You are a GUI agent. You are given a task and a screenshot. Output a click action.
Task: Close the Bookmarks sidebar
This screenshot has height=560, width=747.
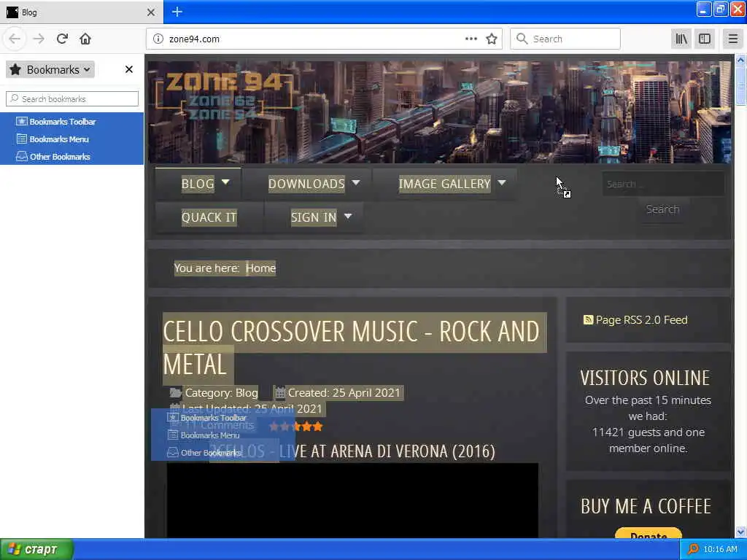[128, 69]
